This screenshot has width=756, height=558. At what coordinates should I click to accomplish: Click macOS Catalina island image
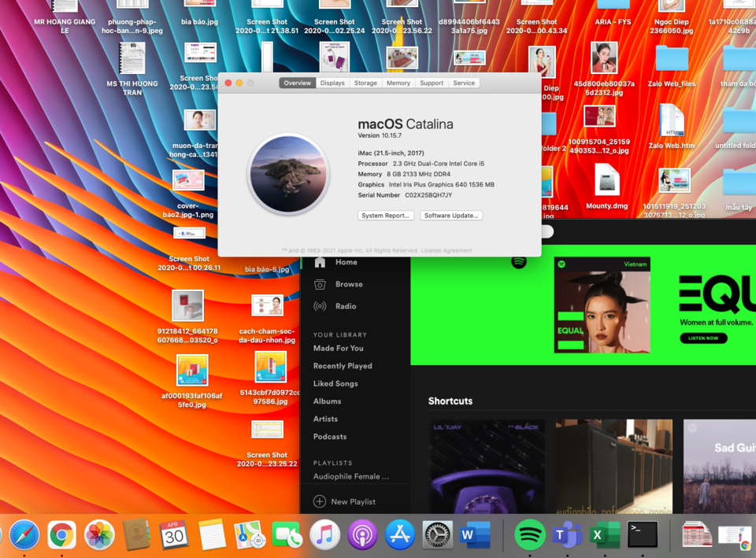coord(288,174)
